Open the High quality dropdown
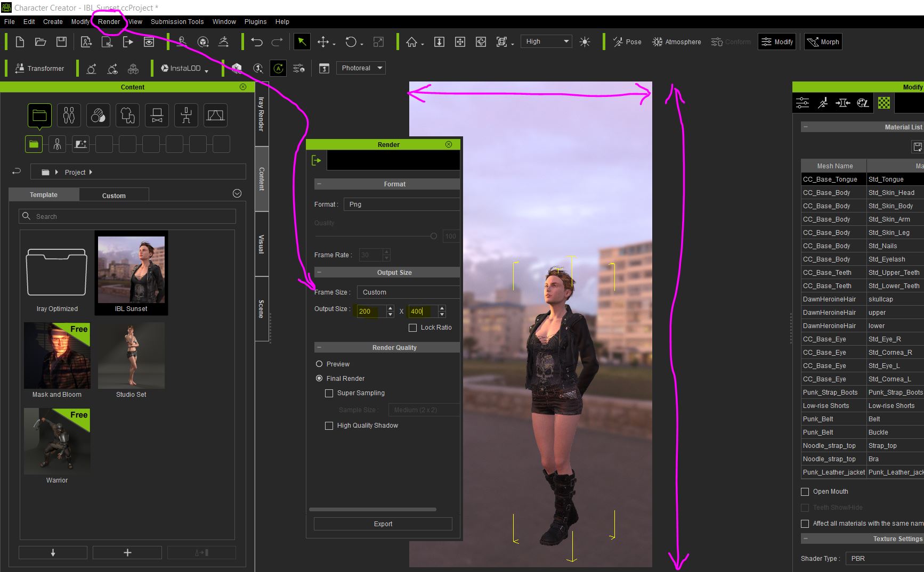This screenshot has height=572, width=924. click(547, 42)
